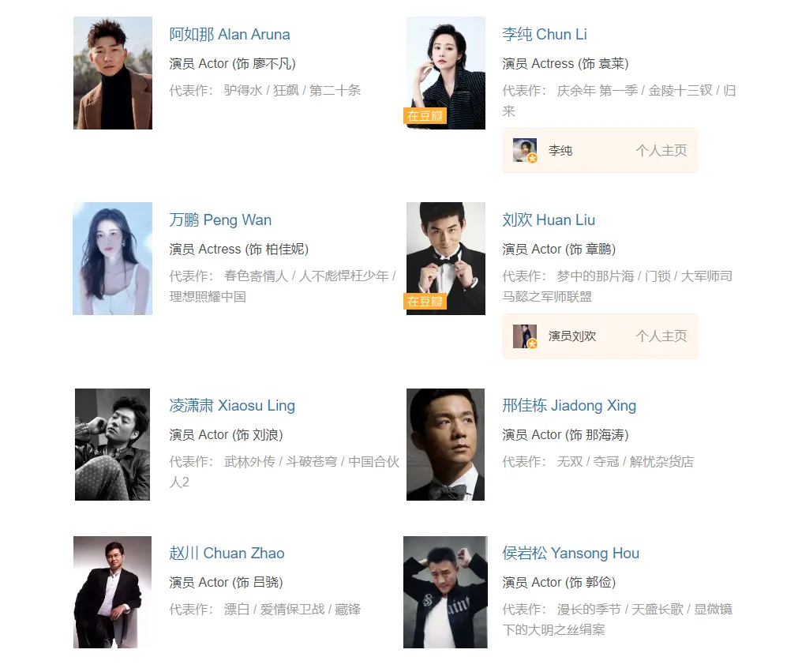
Task: Click the 万鹏 Peng Wan name link
Action: pos(220,220)
